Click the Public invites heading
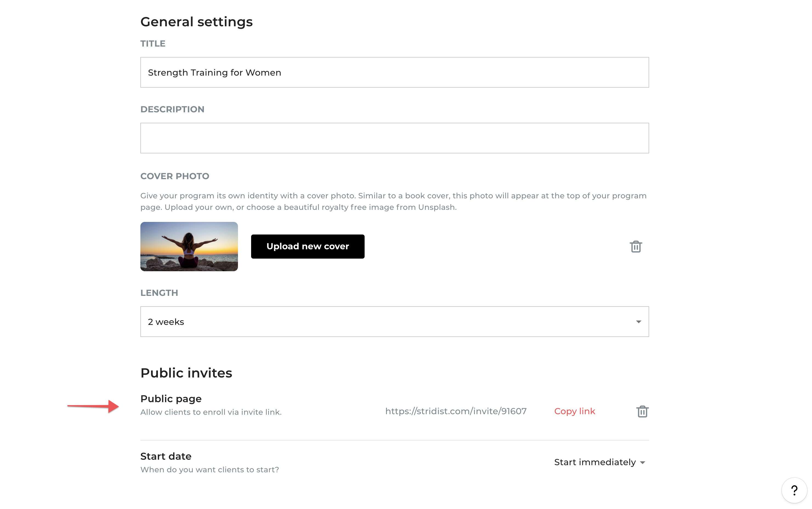 tap(186, 373)
